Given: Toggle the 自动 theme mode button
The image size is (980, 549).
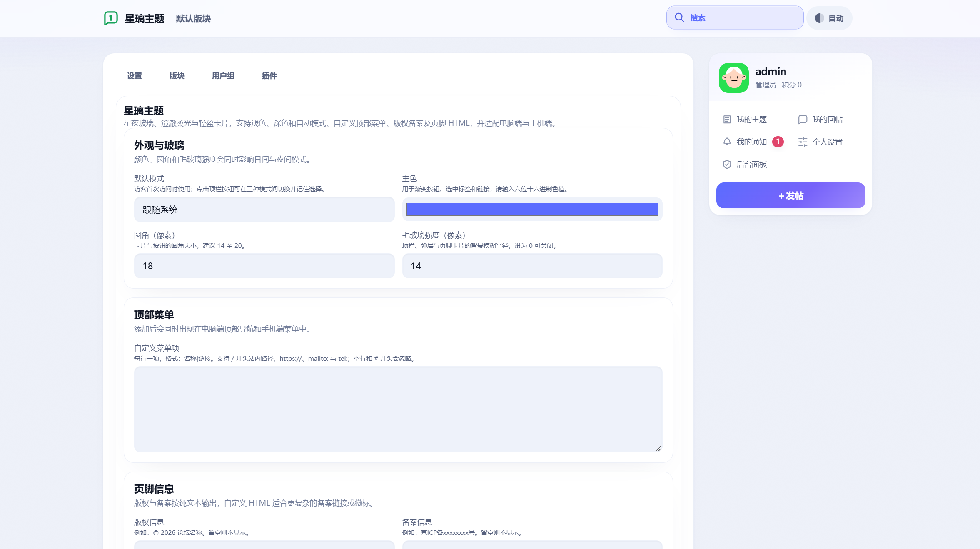Looking at the screenshot, I should [829, 18].
